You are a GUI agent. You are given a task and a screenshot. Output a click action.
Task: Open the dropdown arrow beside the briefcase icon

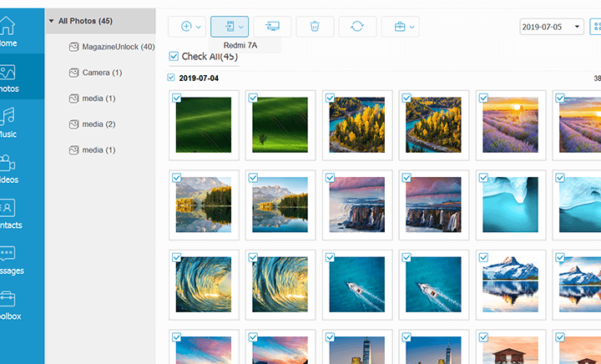pos(412,27)
